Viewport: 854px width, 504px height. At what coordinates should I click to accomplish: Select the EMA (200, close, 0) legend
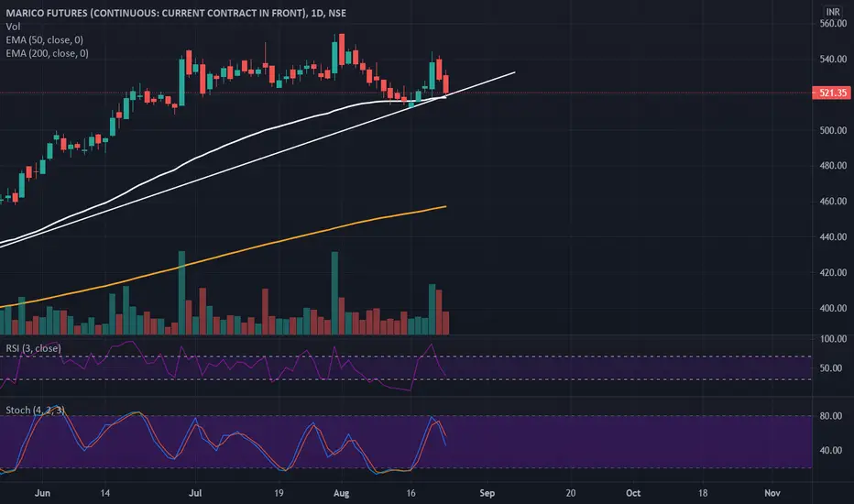(48, 53)
